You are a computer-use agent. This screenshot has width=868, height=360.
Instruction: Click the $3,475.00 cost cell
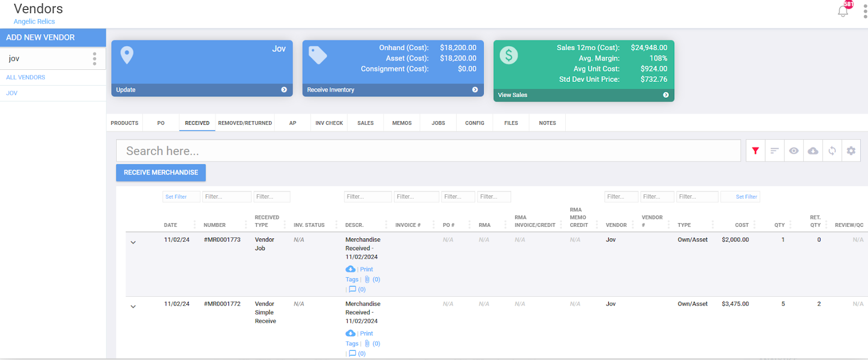pos(735,304)
